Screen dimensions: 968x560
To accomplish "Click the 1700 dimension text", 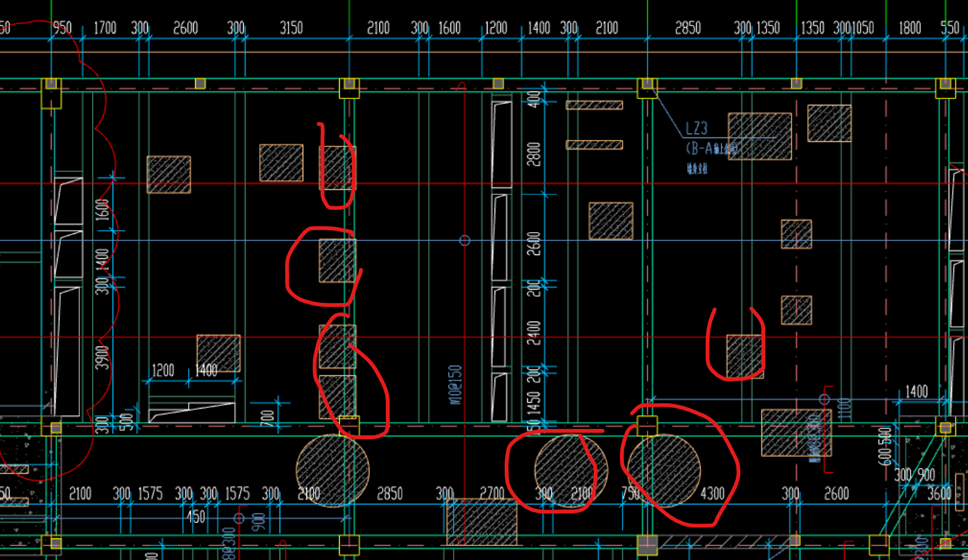I will [x=105, y=28].
